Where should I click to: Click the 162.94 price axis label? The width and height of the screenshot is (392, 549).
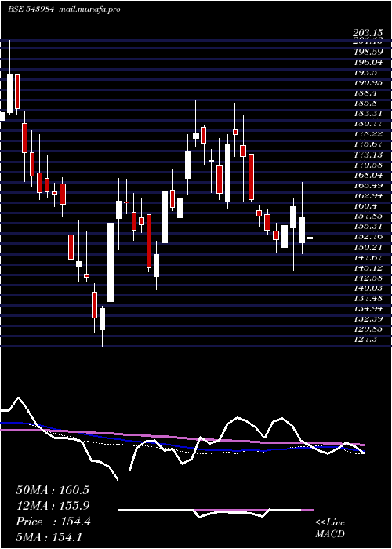368,196
